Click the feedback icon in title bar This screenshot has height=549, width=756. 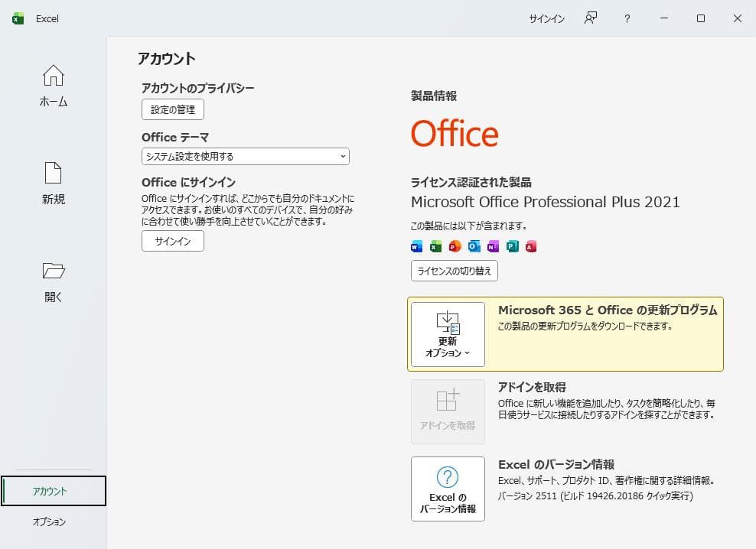pos(590,18)
